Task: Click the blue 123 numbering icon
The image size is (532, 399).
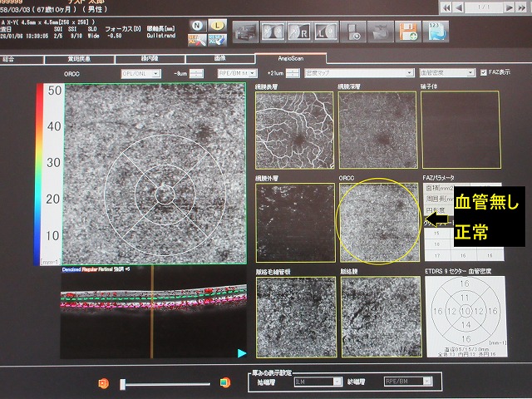Action: click(437, 32)
